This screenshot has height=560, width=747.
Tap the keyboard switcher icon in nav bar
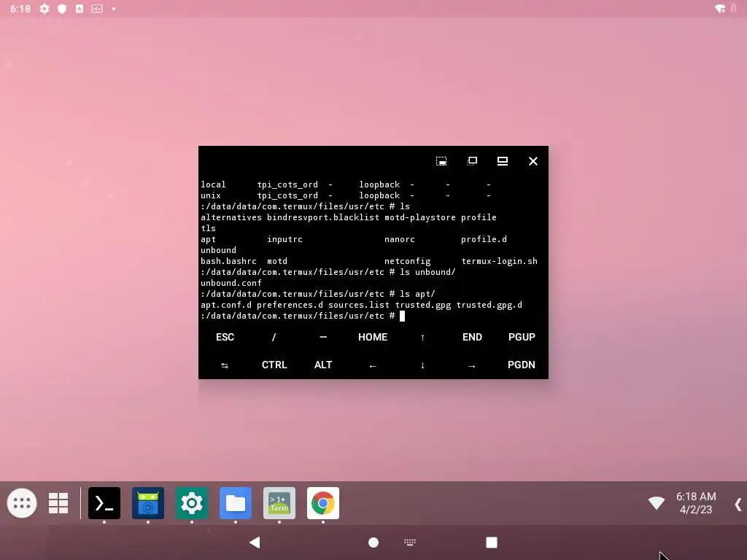point(410,542)
